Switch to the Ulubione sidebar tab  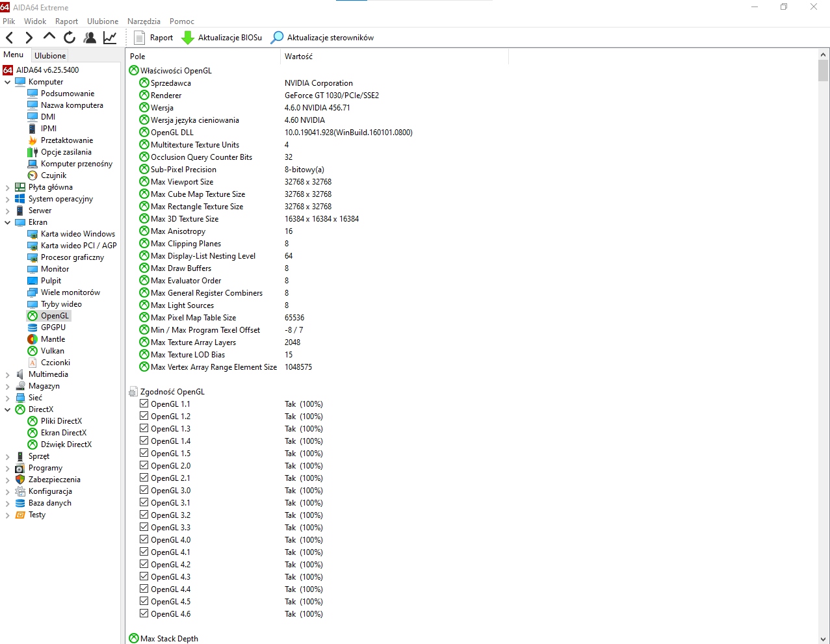(50, 56)
